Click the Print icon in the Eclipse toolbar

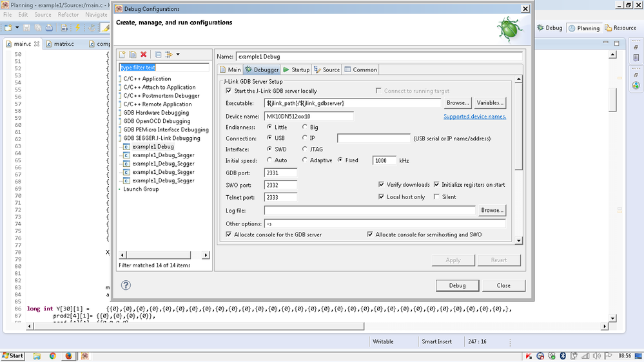(x=49, y=28)
